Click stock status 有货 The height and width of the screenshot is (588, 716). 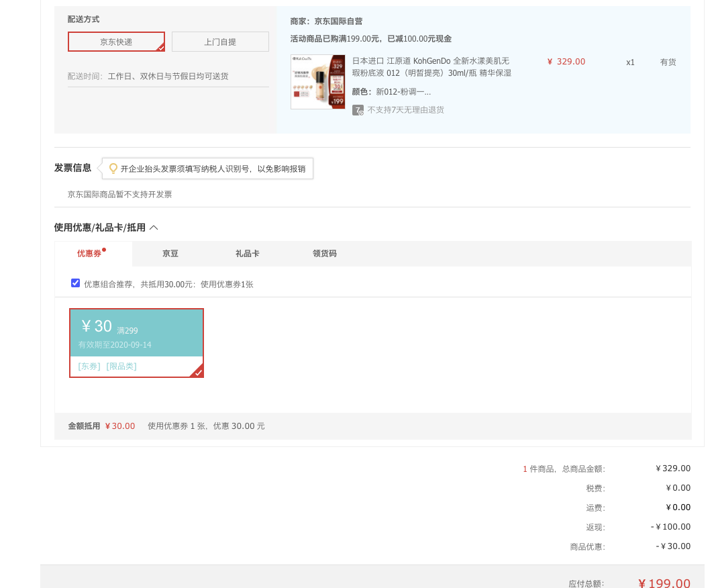tap(668, 62)
